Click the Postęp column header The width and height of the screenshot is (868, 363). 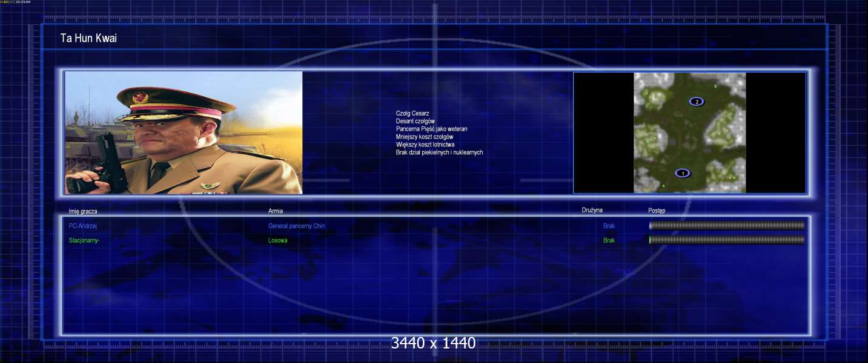click(x=657, y=211)
